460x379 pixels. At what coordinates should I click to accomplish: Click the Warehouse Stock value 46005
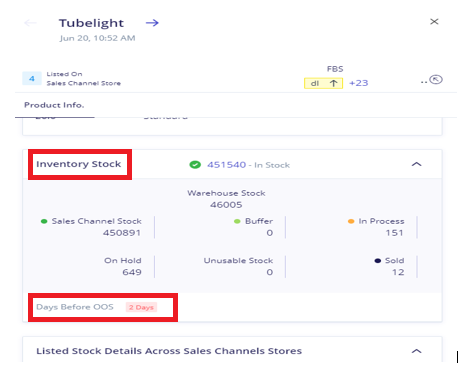pyautogui.click(x=226, y=205)
